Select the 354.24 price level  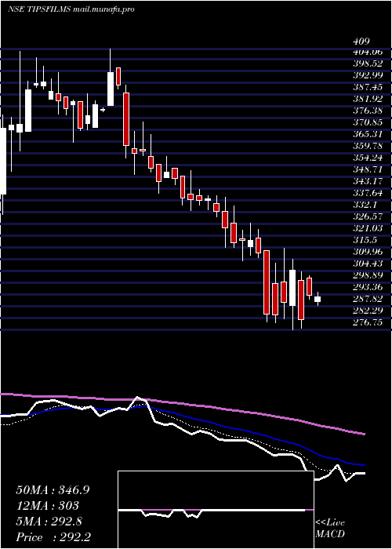(368, 158)
